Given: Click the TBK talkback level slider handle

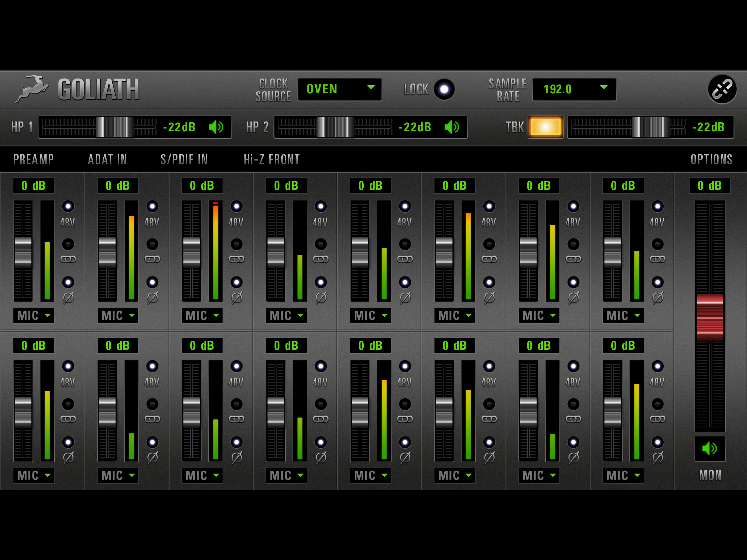Looking at the screenshot, I should 650,127.
